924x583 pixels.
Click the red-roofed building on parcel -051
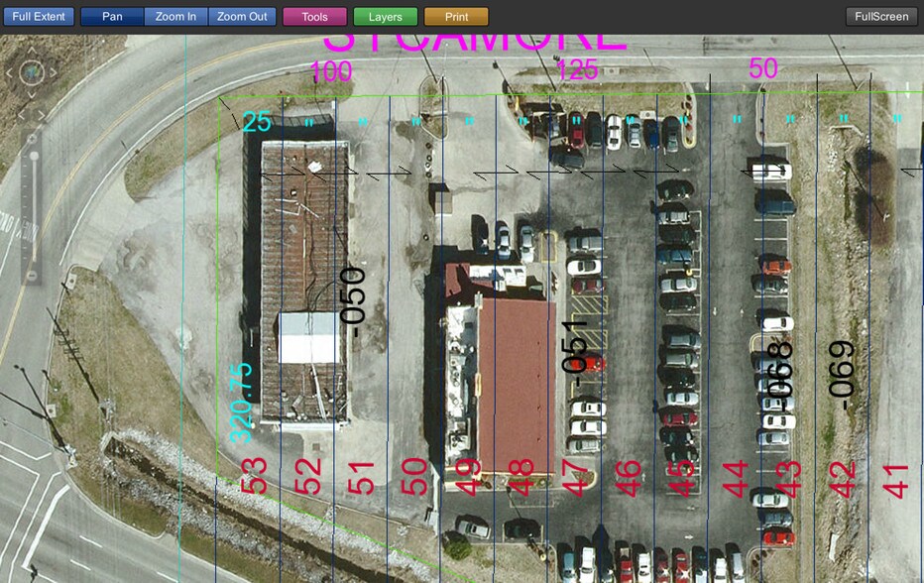point(517,372)
